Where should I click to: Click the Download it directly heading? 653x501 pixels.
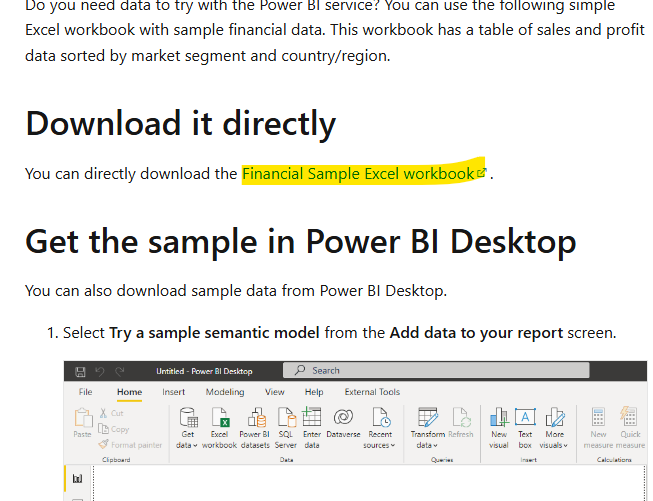click(180, 124)
